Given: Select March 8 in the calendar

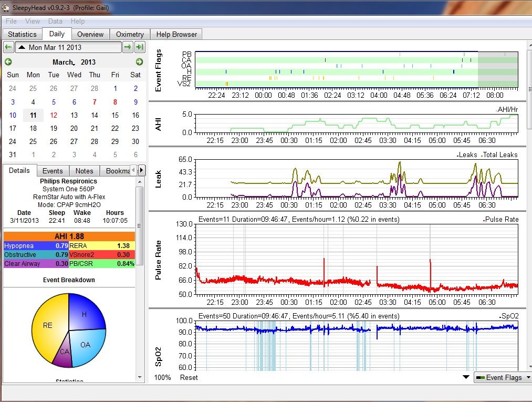Looking at the screenshot, I should point(115,102).
